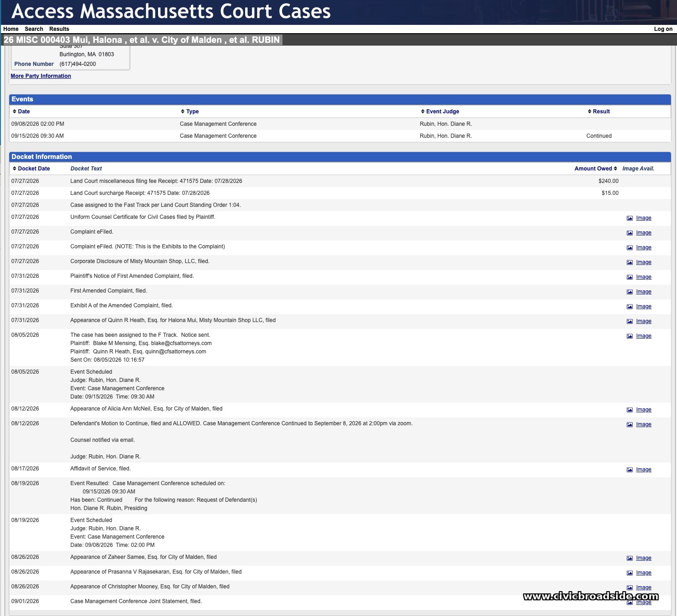This screenshot has width=677, height=616.
Task: Return to Results in the navigation bar
Action: tap(59, 29)
